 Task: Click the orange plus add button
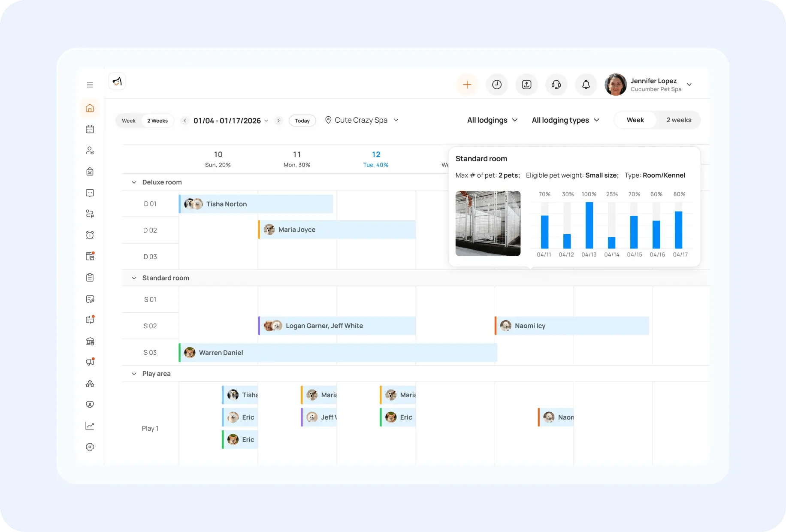(467, 85)
